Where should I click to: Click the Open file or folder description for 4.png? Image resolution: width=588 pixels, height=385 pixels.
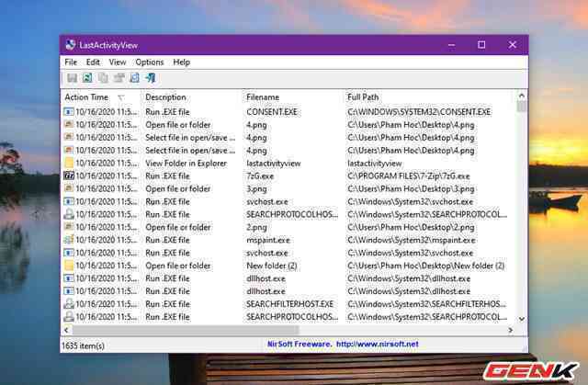177,124
